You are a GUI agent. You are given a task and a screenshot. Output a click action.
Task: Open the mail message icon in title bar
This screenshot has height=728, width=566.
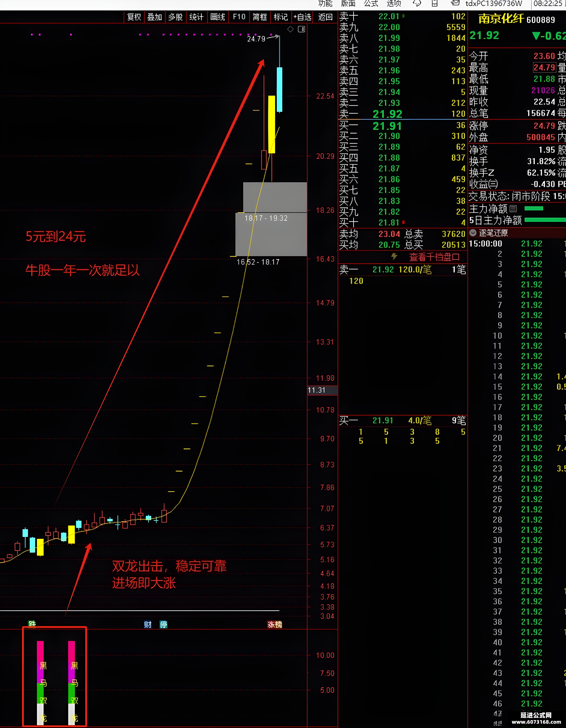point(455,3)
